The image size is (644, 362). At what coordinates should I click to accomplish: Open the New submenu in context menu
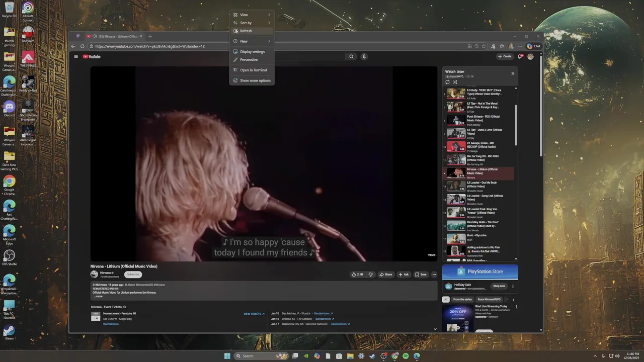252,41
